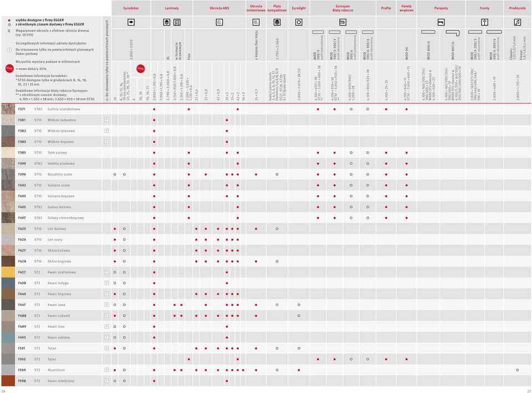Click the 'Kwarc cubanit' decor name

tap(59, 315)
